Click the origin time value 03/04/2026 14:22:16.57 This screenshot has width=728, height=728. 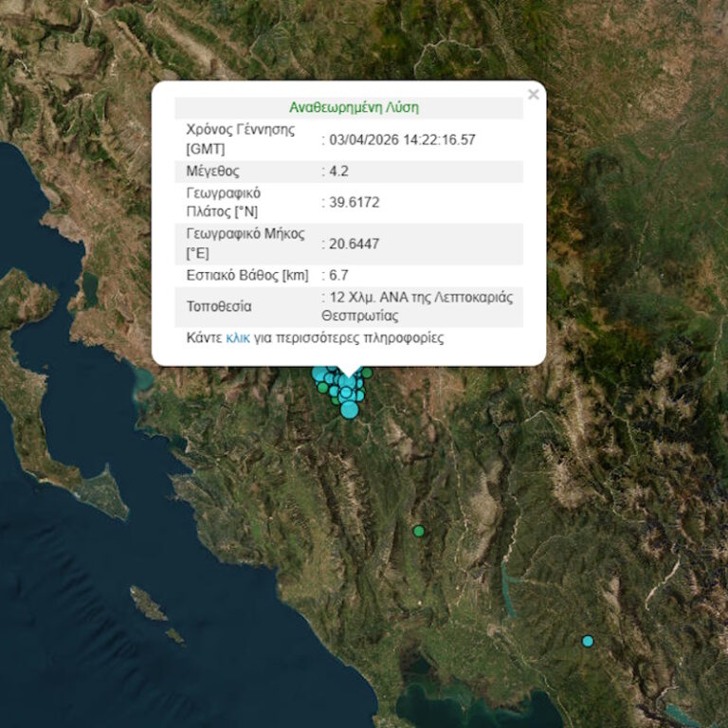[x=402, y=139]
